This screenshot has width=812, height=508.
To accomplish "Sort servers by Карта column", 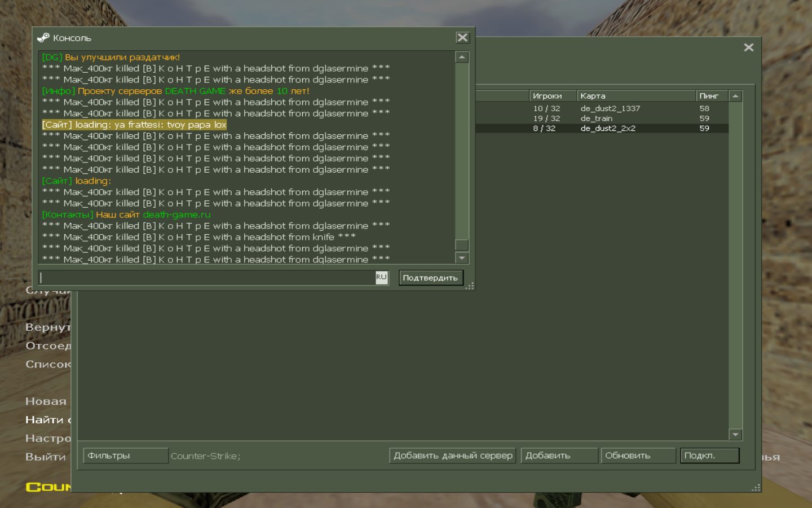I will (636, 96).
